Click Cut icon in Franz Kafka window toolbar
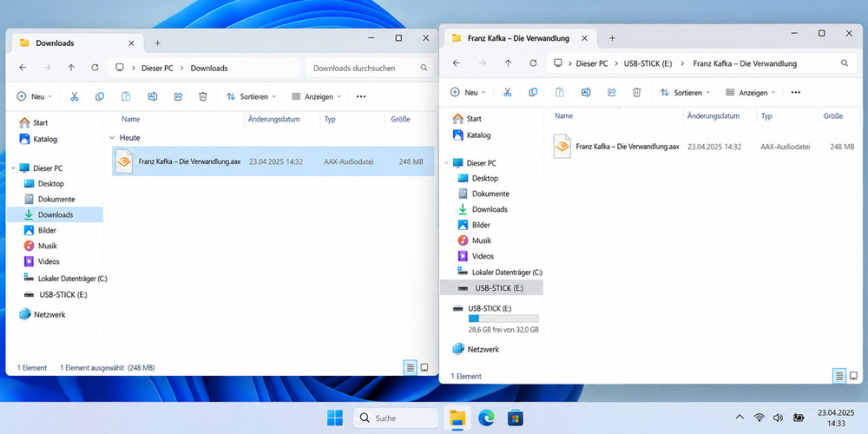This screenshot has width=868, height=434. coord(508,93)
